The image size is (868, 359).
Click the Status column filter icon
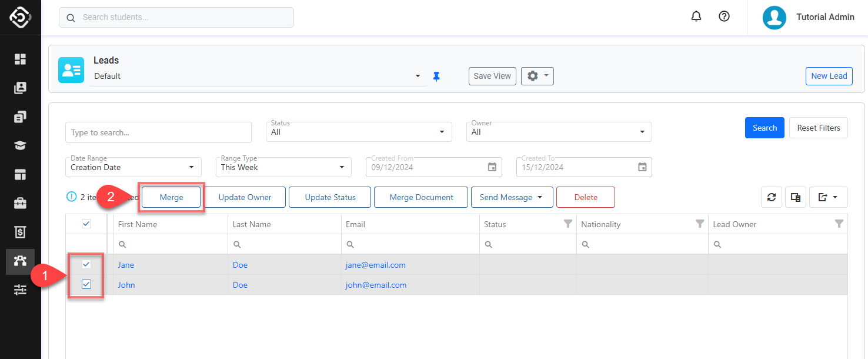[567, 224]
